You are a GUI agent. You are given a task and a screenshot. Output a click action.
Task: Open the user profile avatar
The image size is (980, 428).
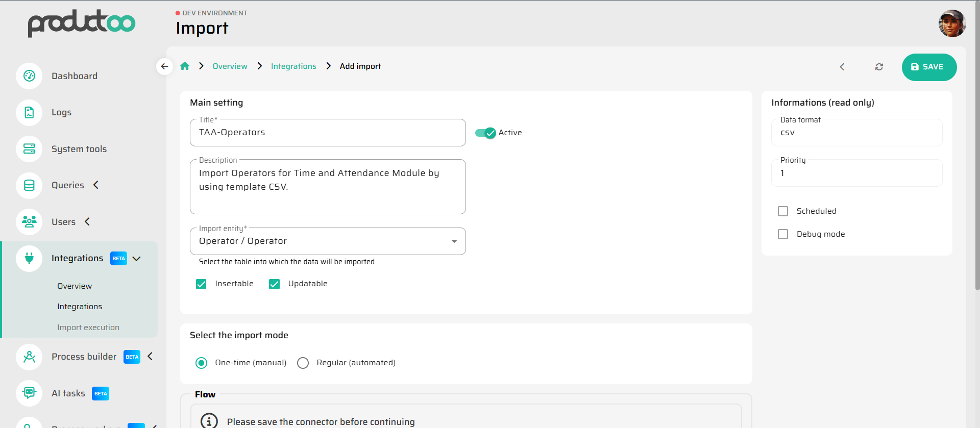(x=952, y=23)
